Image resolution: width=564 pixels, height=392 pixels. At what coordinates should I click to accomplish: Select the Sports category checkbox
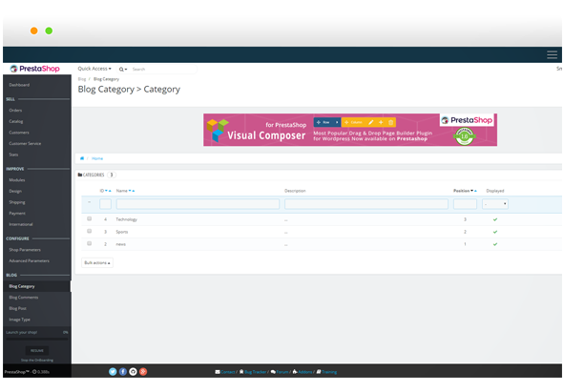click(x=89, y=231)
